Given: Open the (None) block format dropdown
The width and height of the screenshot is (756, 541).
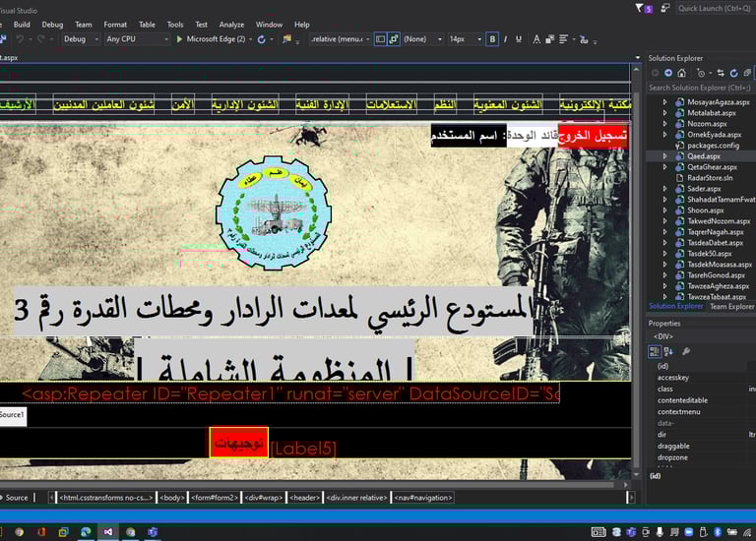Looking at the screenshot, I should [422, 39].
